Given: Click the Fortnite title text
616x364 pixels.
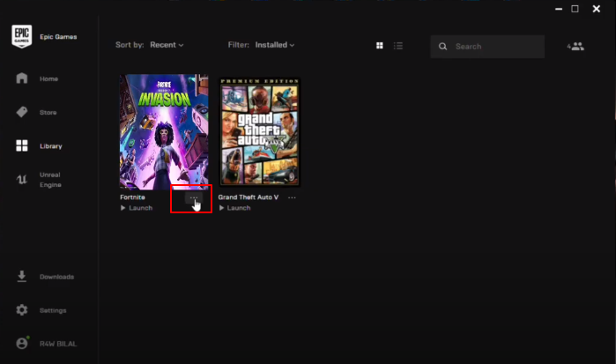Looking at the screenshot, I should 132,197.
